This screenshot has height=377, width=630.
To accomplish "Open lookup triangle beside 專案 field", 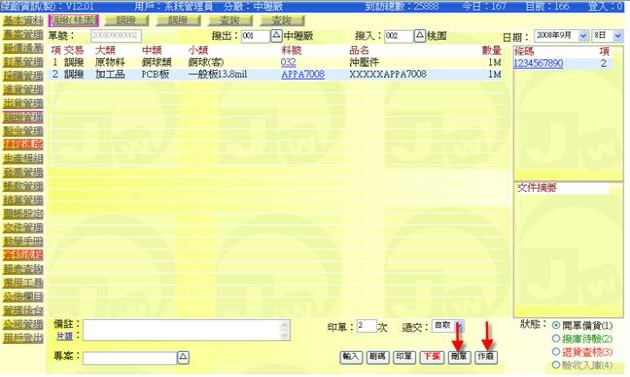I will 183,357.
